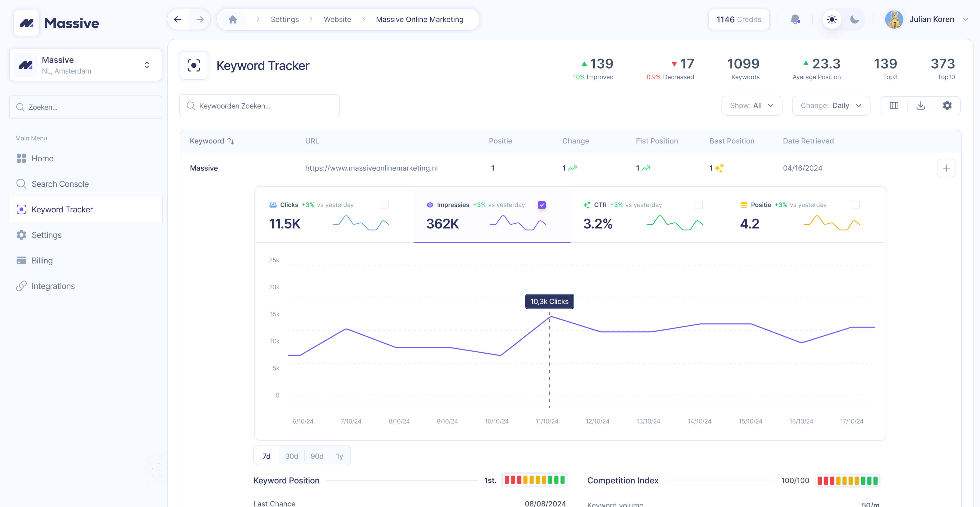This screenshot has width=980, height=507.
Task: Go forward with the right arrow button
Action: [200, 19]
